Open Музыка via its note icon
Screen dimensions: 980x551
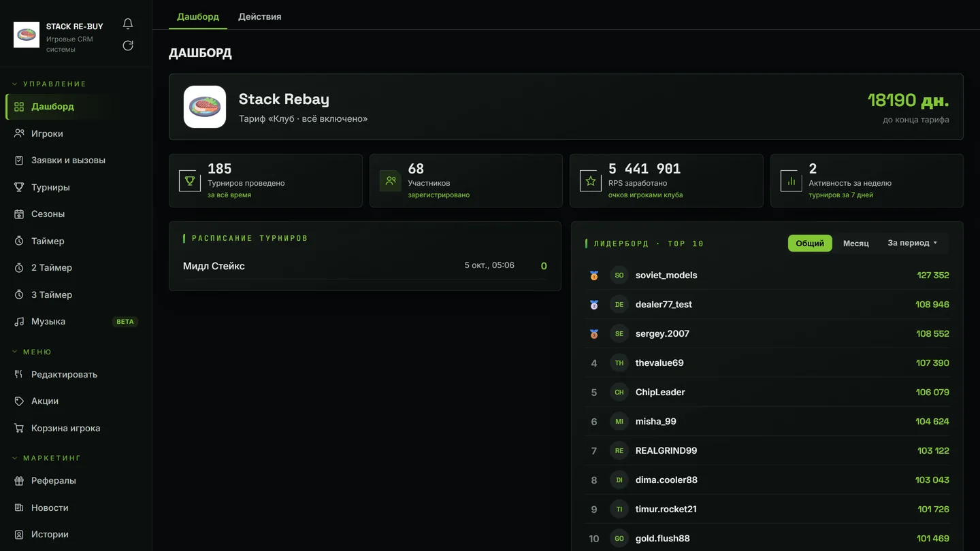[x=19, y=322]
